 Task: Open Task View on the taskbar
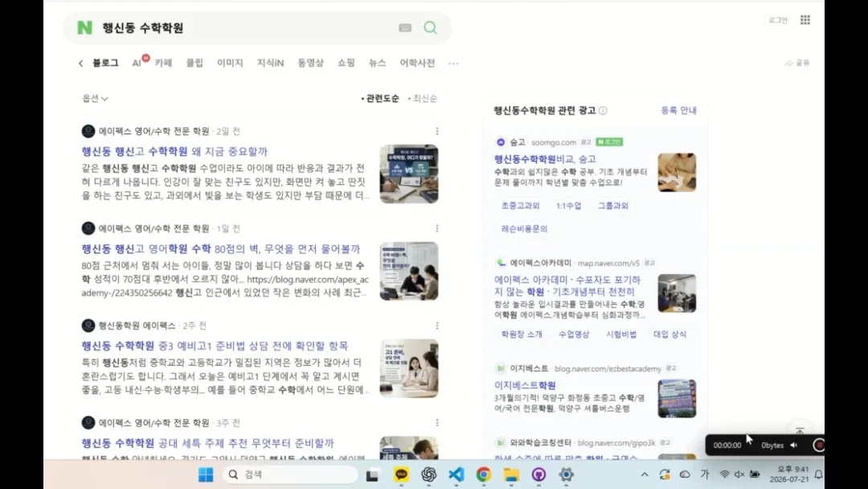click(x=372, y=475)
